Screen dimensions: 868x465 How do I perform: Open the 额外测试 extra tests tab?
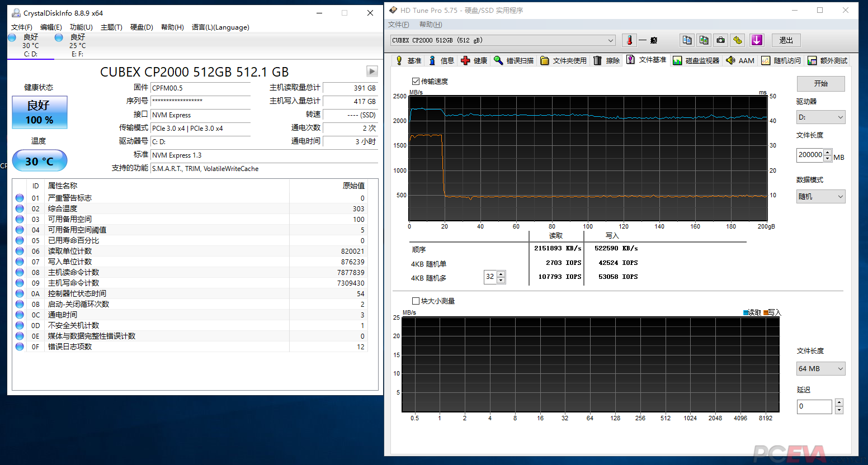827,60
